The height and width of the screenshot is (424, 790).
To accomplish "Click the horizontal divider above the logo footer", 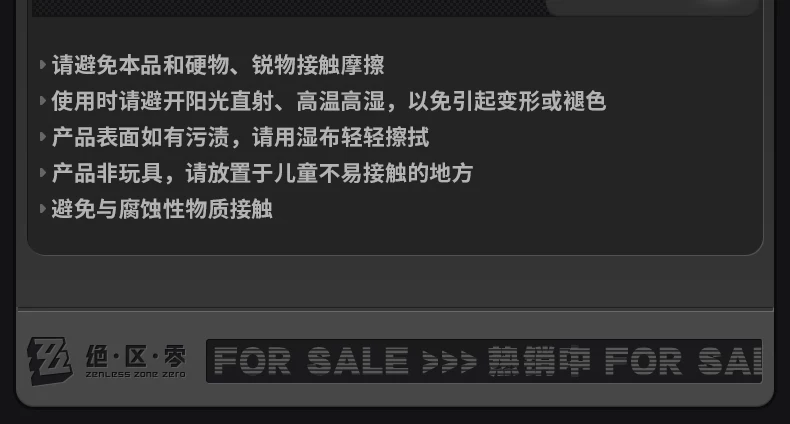I will pyautogui.click(x=395, y=309).
